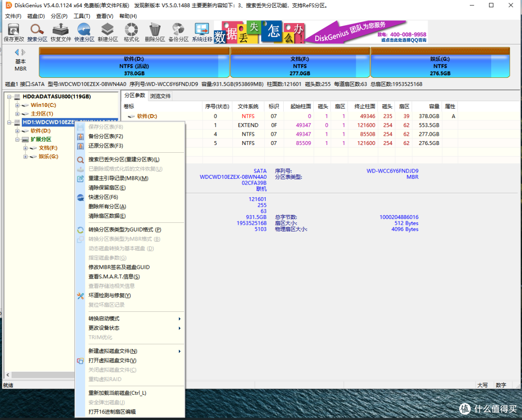Click the 删除分区 trash icon
This screenshot has height=420, width=522.
pos(155,32)
